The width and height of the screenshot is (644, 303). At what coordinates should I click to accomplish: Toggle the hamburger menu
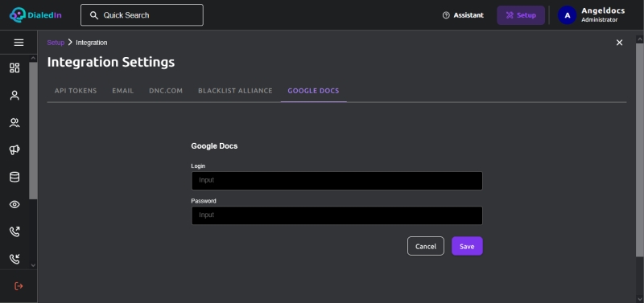(x=19, y=43)
